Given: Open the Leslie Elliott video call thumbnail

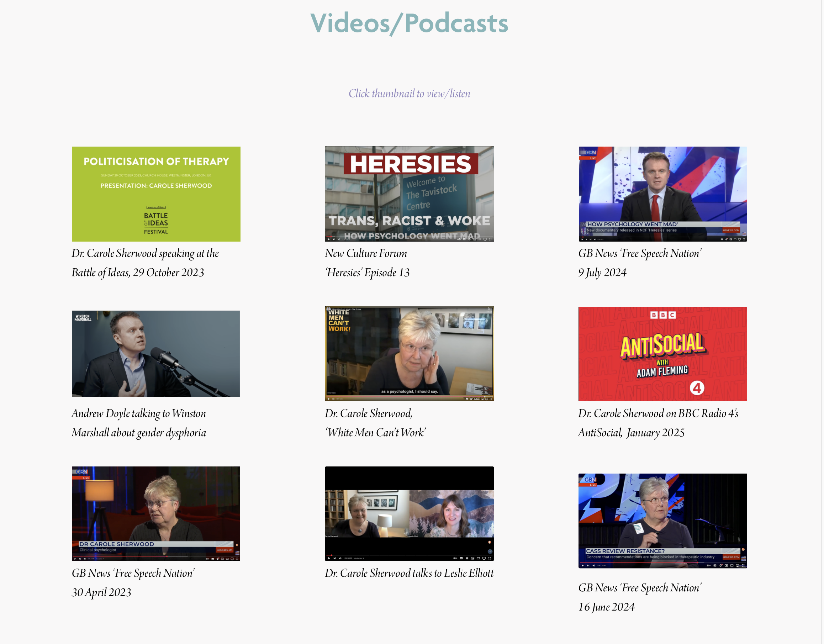Looking at the screenshot, I should pos(409,513).
